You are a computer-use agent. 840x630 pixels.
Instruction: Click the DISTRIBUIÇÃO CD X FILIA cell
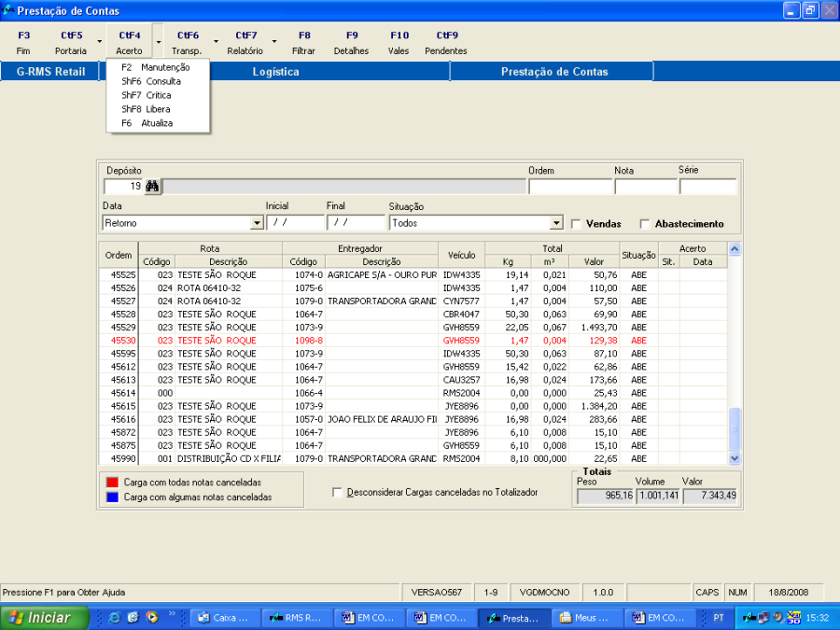pyautogui.click(x=229, y=459)
